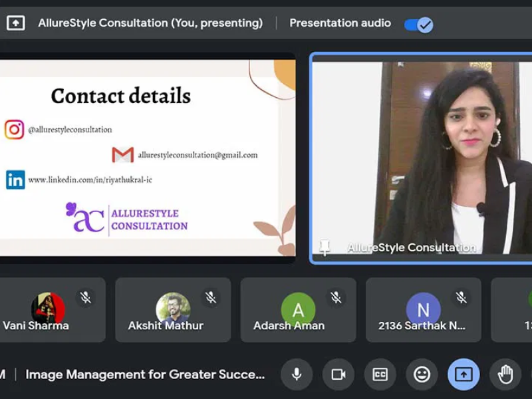Turn off camera with video button

[x=338, y=374]
